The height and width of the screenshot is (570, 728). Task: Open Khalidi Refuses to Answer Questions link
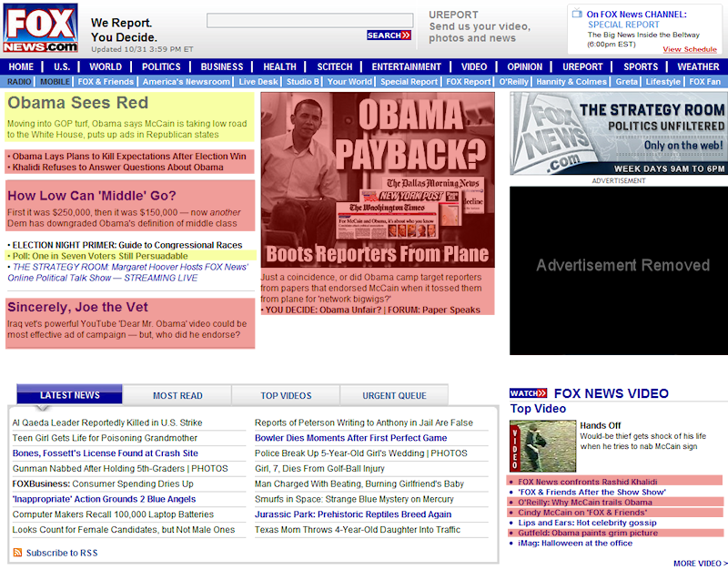point(118,168)
